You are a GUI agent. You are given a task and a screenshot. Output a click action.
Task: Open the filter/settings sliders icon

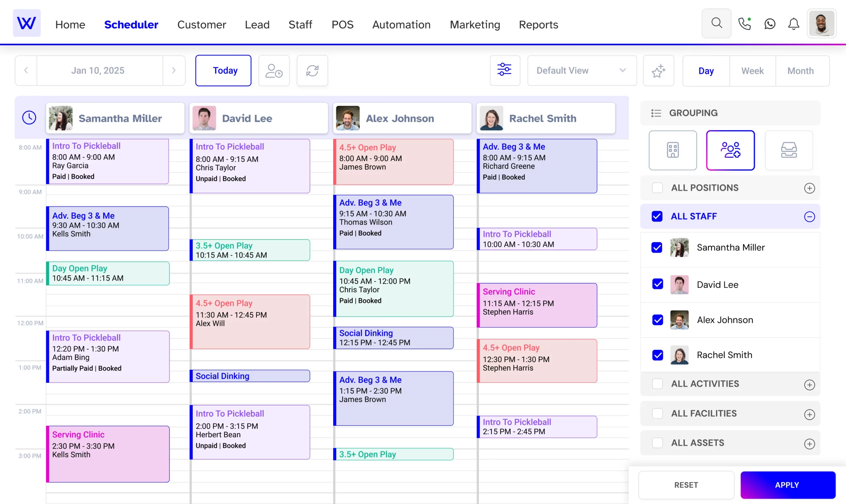(504, 70)
